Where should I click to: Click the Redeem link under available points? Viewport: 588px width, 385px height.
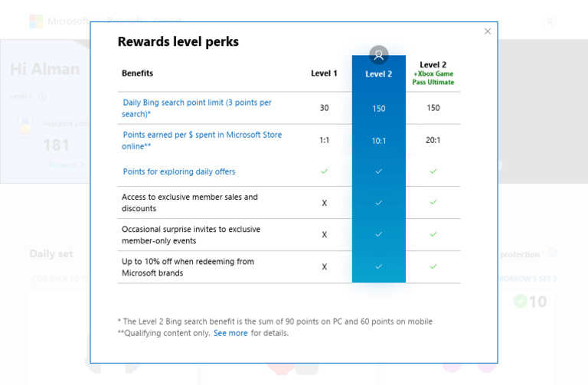pos(63,165)
